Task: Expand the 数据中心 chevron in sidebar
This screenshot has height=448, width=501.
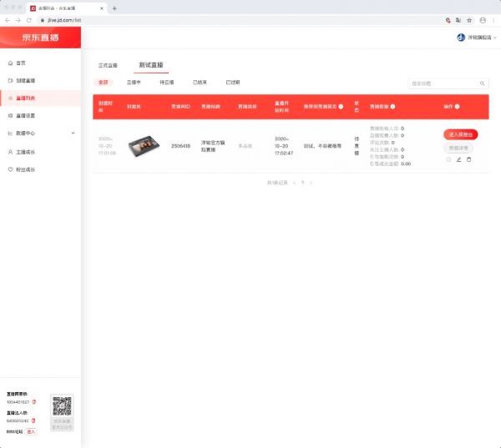Action: coord(73,133)
